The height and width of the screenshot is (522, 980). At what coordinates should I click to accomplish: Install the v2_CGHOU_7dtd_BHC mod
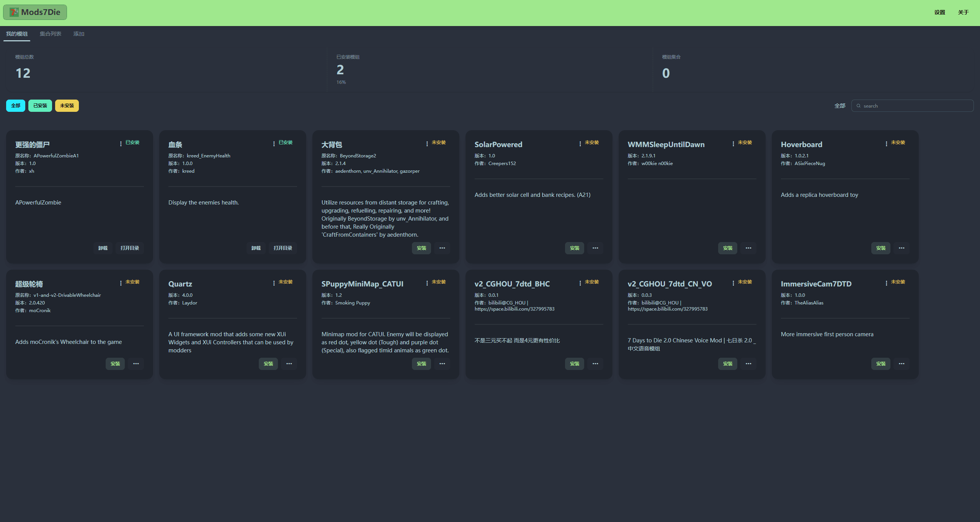(575, 364)
